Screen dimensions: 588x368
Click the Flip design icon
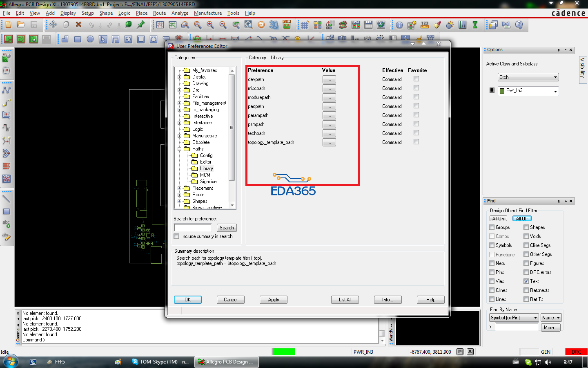[287, 25]
